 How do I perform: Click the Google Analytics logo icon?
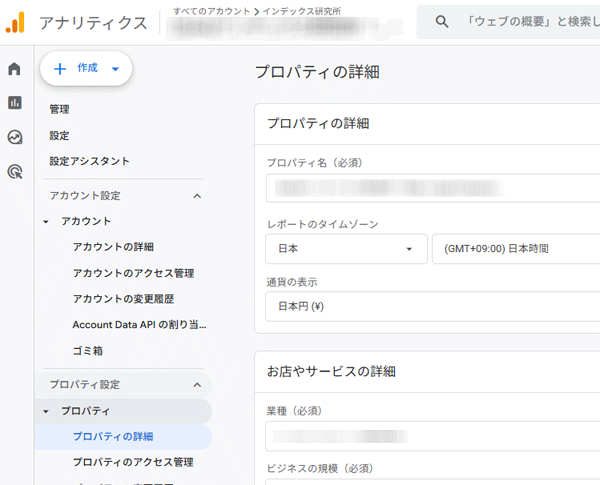click(15, 22)
